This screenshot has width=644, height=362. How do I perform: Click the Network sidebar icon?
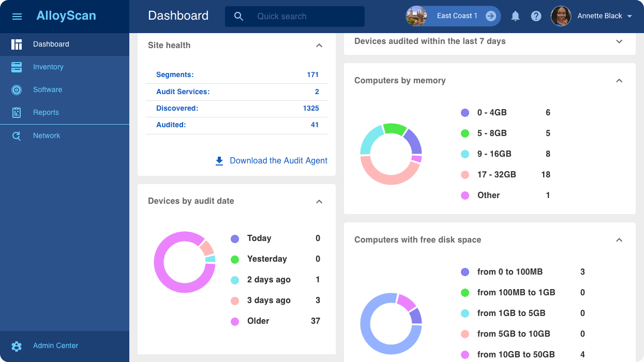tap(17, 136)
